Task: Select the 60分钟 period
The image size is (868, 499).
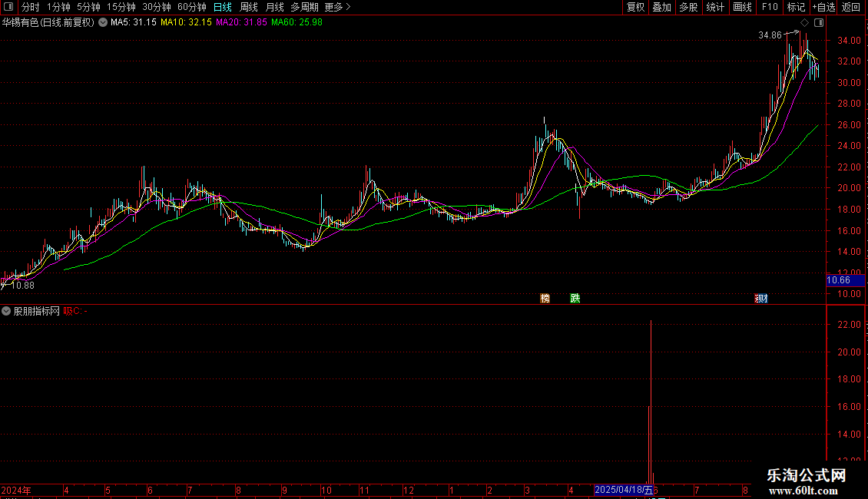Action: (192, 7)
